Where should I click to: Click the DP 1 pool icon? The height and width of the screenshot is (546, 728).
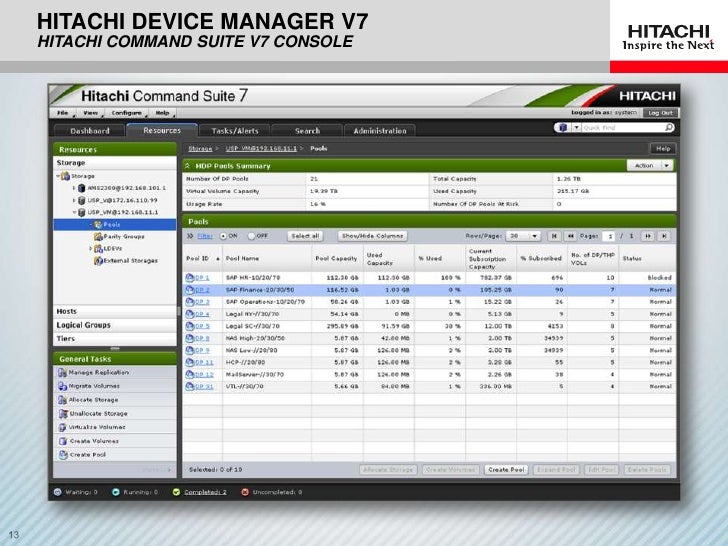pos(189,278)
